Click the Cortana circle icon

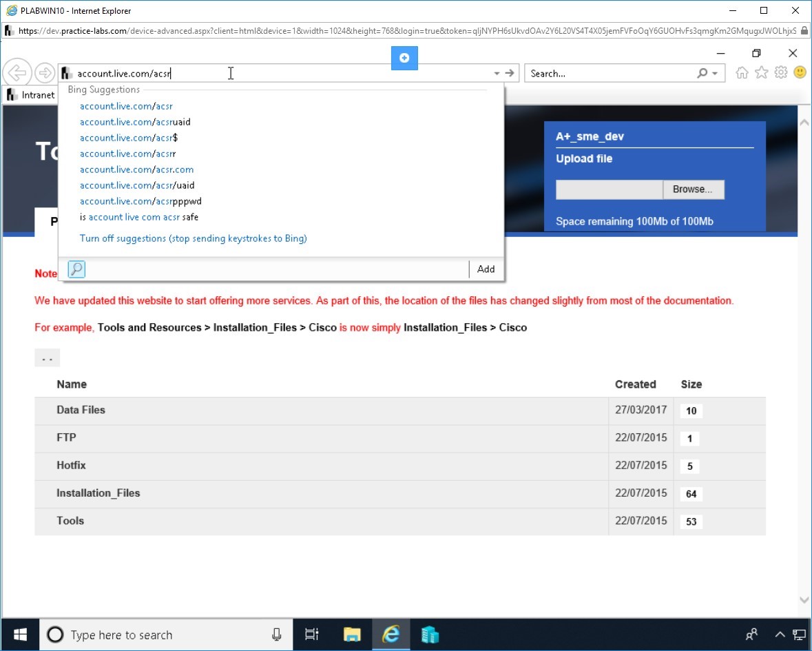(x=55, y=634)
